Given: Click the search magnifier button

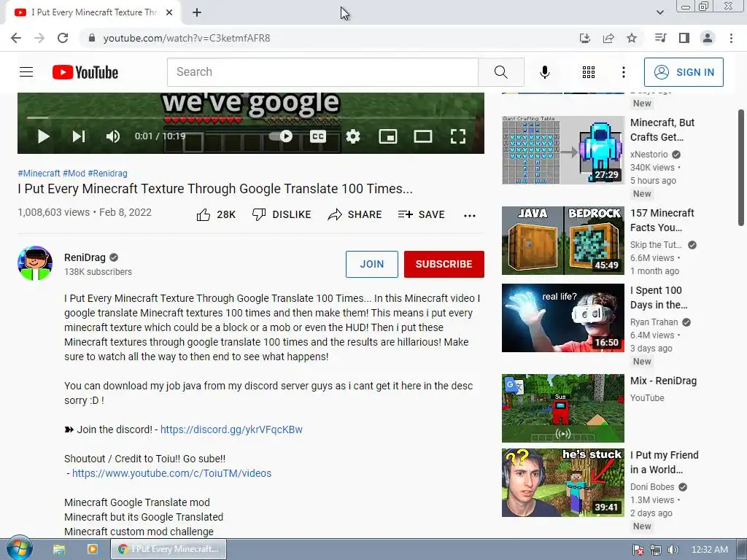Looking at the screenshot, I should click(x=501, y=72).
